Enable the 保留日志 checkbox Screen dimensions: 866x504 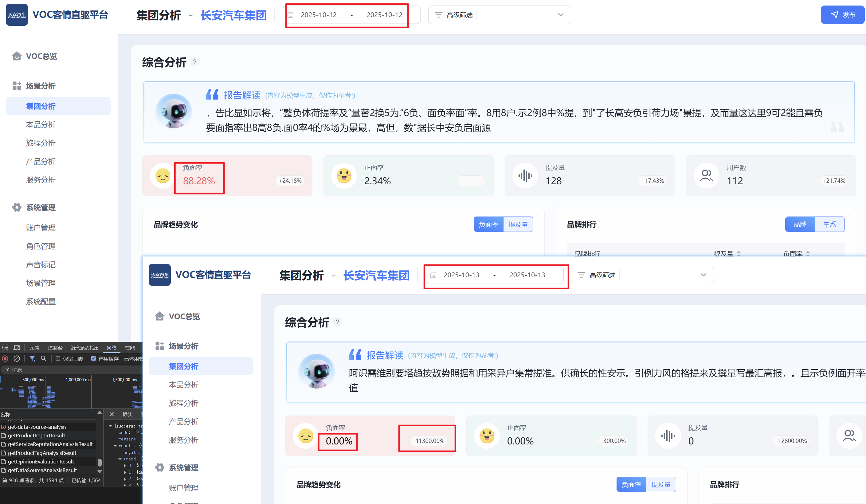pos(58,359)
